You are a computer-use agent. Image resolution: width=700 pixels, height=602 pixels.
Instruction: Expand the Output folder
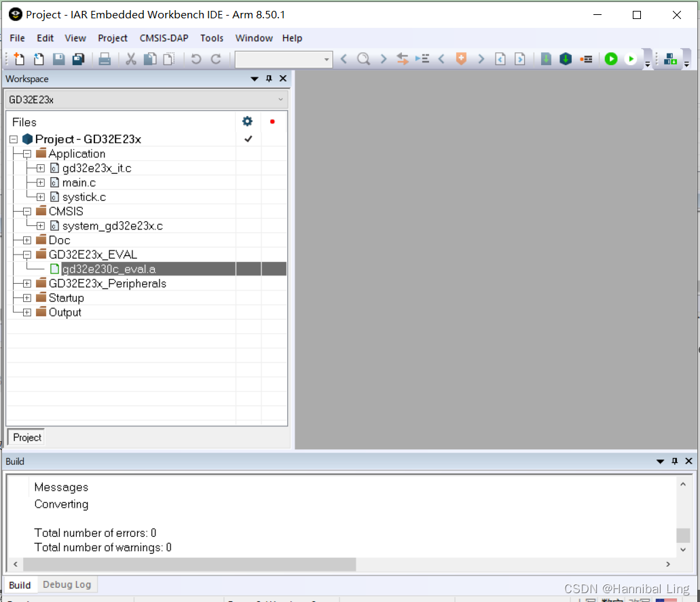(x=26, y=312)
